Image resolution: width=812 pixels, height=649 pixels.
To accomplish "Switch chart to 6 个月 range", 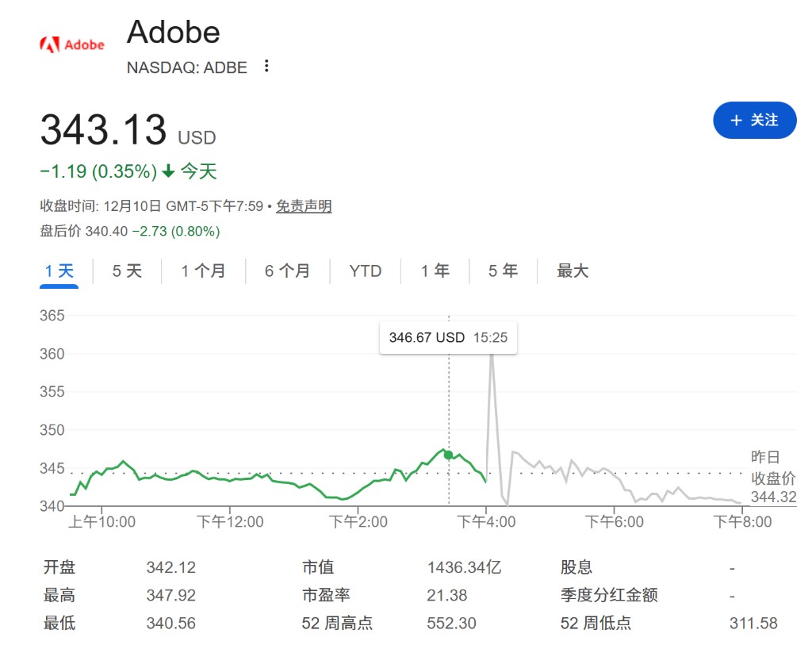I will pyautogui.click(x=287, y=271).
